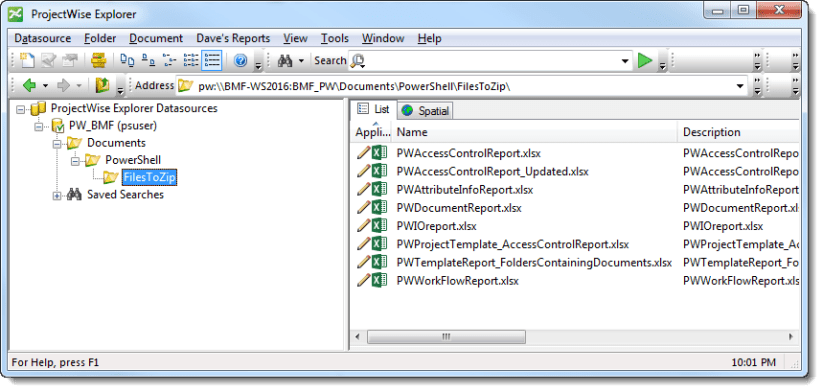Click the folder icon in Address bar

tap(185, 86)
